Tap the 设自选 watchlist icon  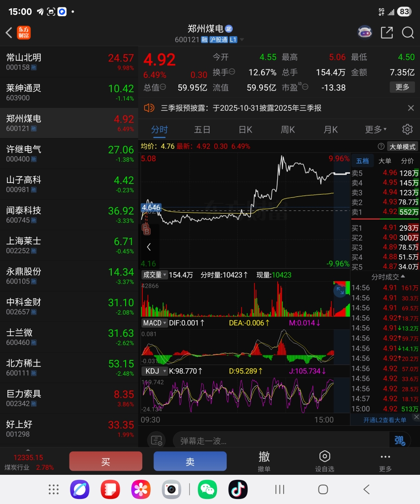coord(325,461)
